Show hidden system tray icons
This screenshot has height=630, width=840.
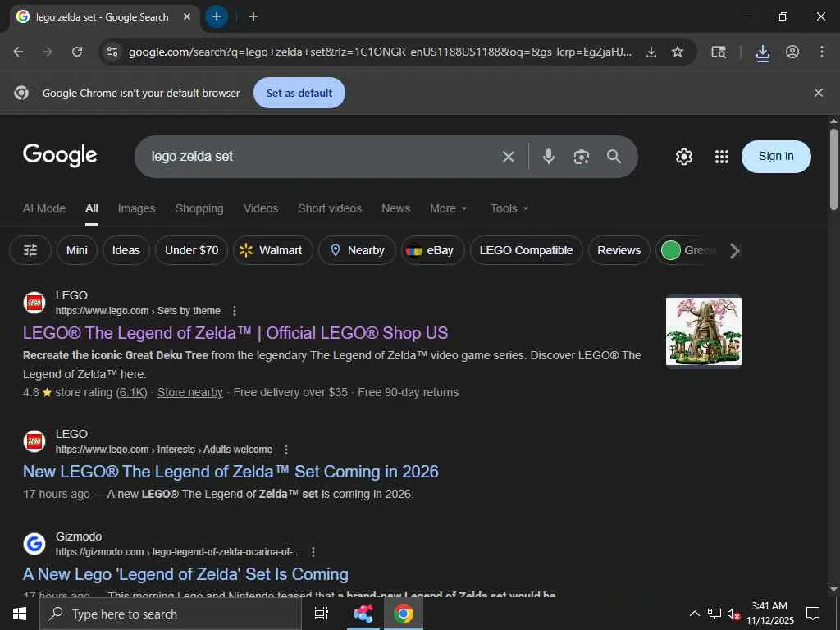pos(694,614)
